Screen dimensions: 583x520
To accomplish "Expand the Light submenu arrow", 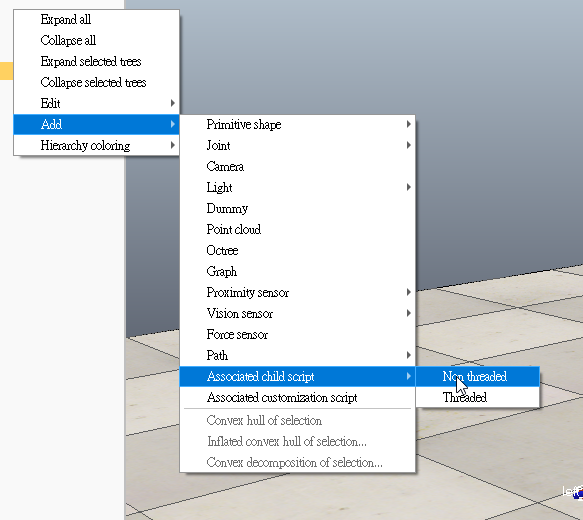I will [x=408, y=187].
